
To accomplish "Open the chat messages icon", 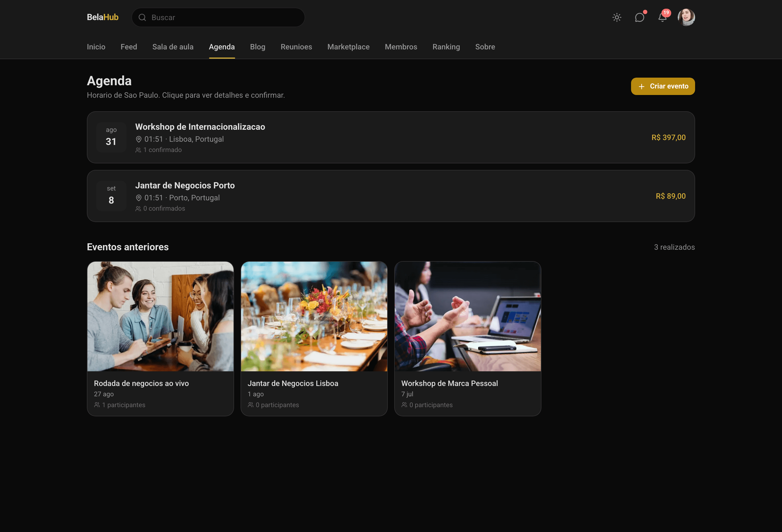I will click(639, 17).
